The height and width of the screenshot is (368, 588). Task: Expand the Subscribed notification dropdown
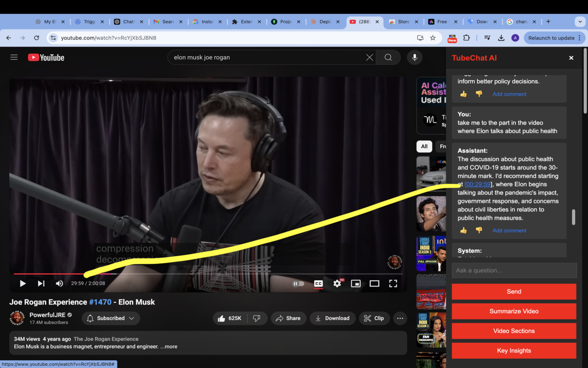click(111, 318)
